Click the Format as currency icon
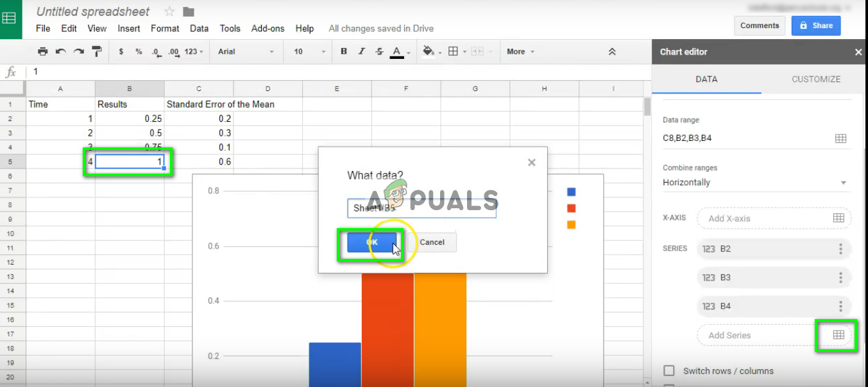 [x=121, y=51]
